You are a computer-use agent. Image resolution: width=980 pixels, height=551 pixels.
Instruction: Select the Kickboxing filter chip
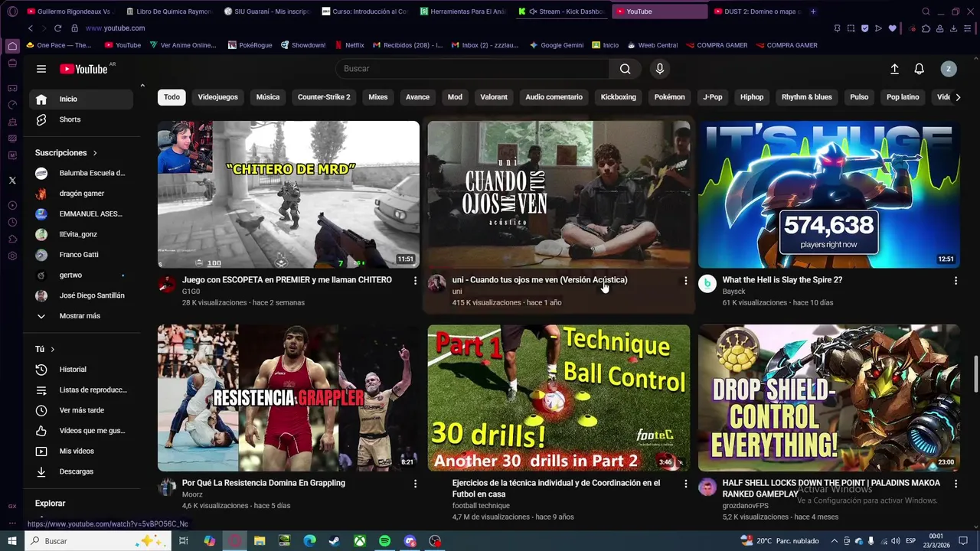[x=619, y=97]
